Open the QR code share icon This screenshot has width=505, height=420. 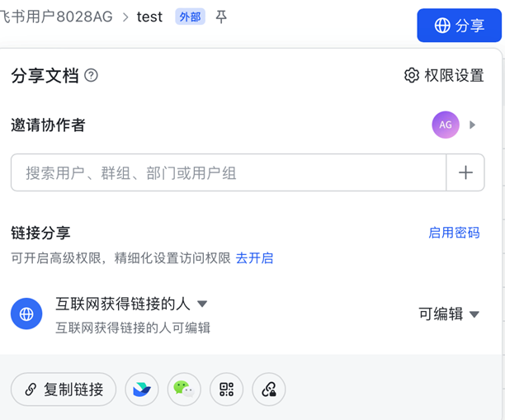pyautogui.click(x=226, y=389)
